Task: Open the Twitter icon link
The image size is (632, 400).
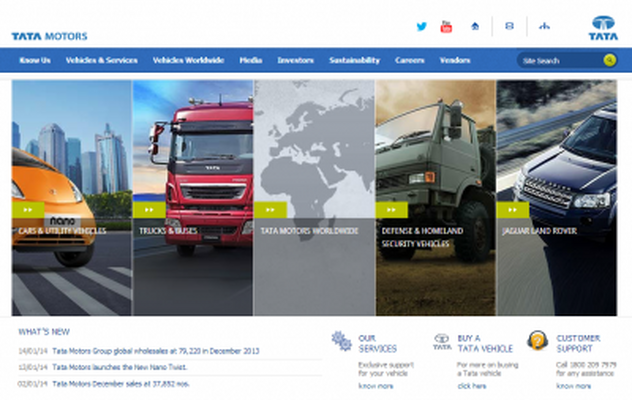Action: click(422, 27)
